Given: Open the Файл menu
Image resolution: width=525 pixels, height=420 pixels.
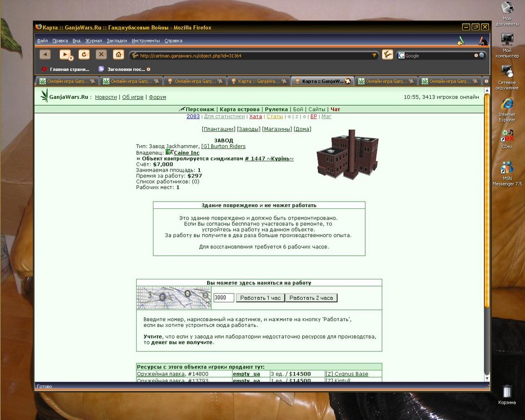Looking at the screenshot, I should [x=42, y=41].
